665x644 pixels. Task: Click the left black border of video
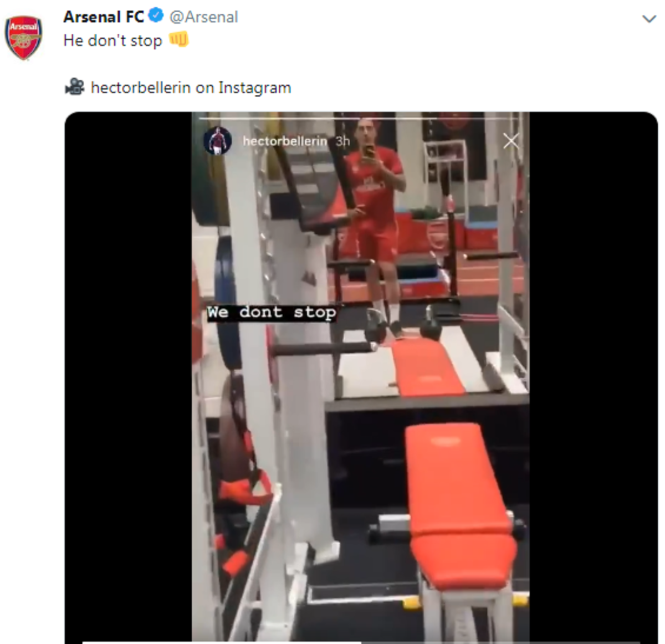click(128, 377)
